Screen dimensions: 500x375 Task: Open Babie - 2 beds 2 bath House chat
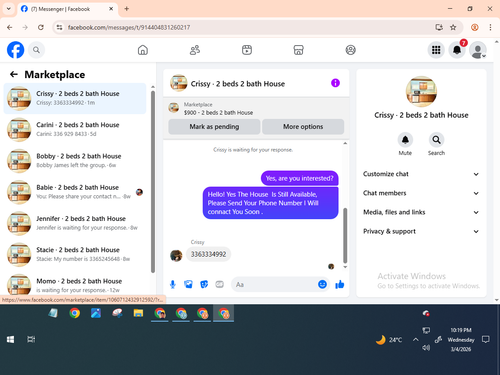75,192
